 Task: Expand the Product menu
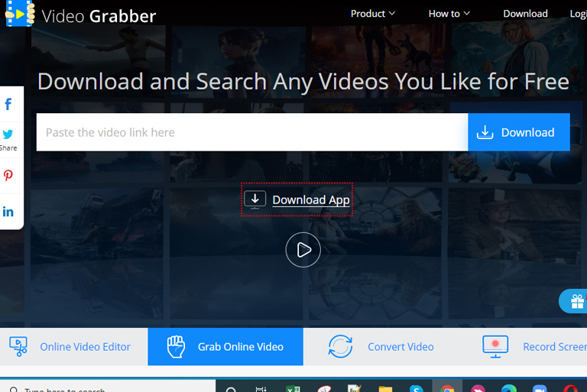pos(372,14)
